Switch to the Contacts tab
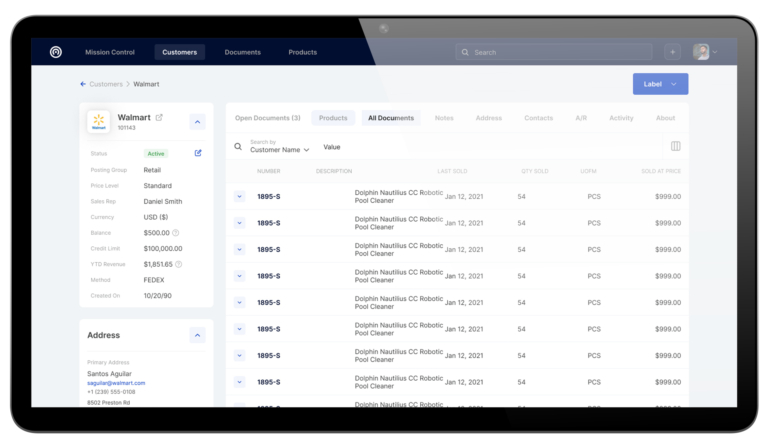The height and width of the screenshot is (447, 768). (539, 118)
